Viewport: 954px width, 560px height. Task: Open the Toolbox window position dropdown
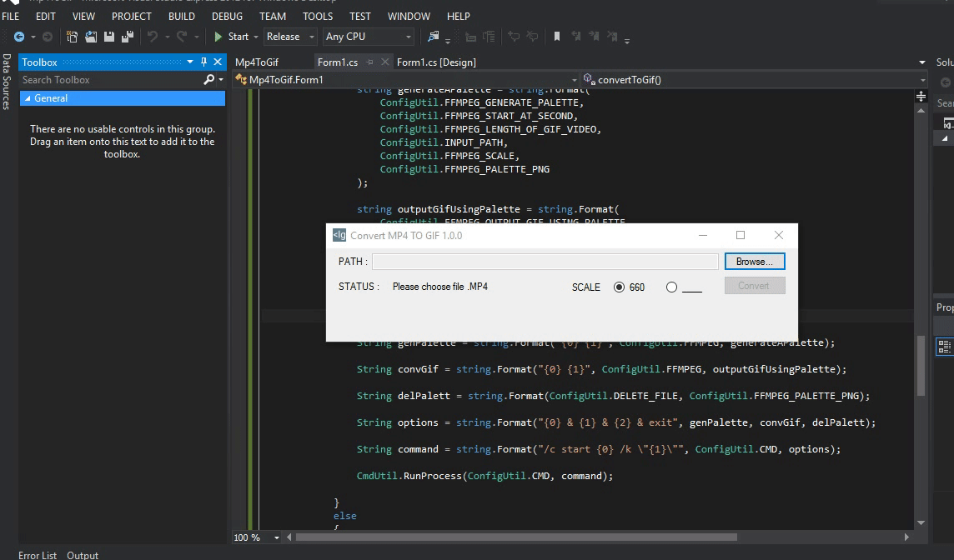190,62
